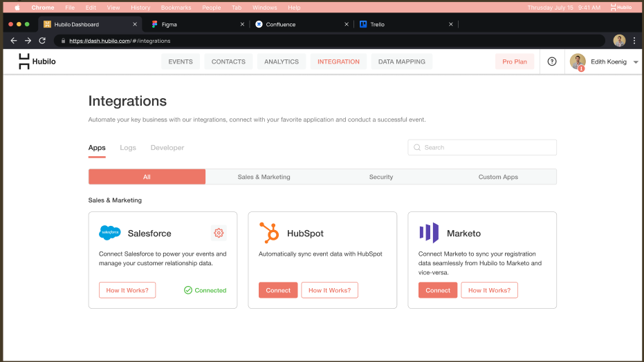The width and height of the screenshot is (644, 362).
Task: Open the EVENTS nav item
Action: click(x=181, y=61)
